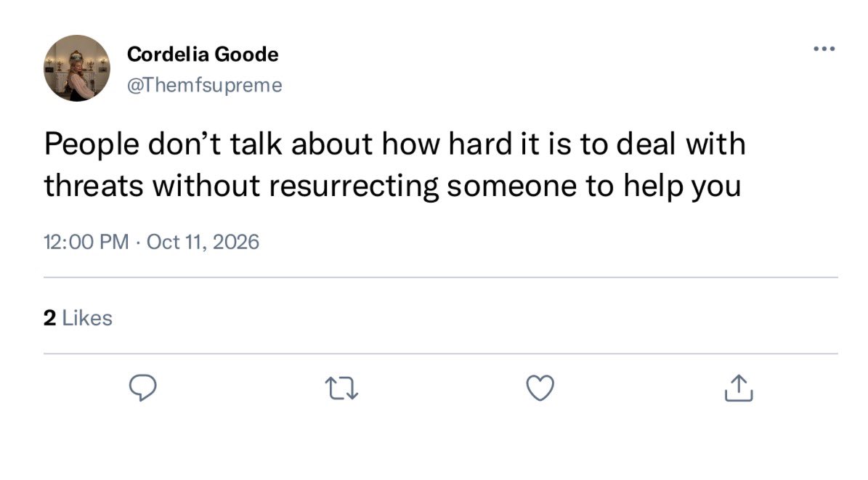868x480 pixels.
Task: Reply to Cordelia Goode's tweet
Action: pyautogui.click(x=143, y=388)
